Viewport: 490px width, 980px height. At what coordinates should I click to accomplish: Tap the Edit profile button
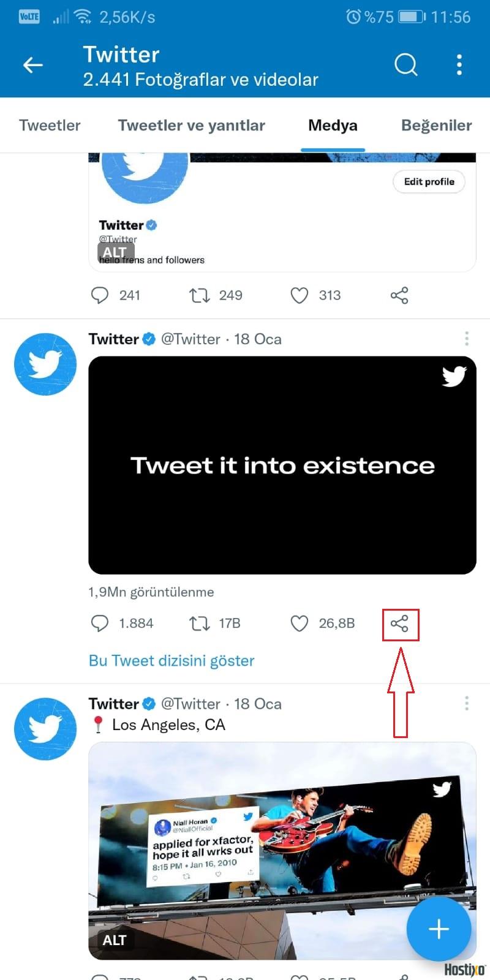(x=429, y=181)
